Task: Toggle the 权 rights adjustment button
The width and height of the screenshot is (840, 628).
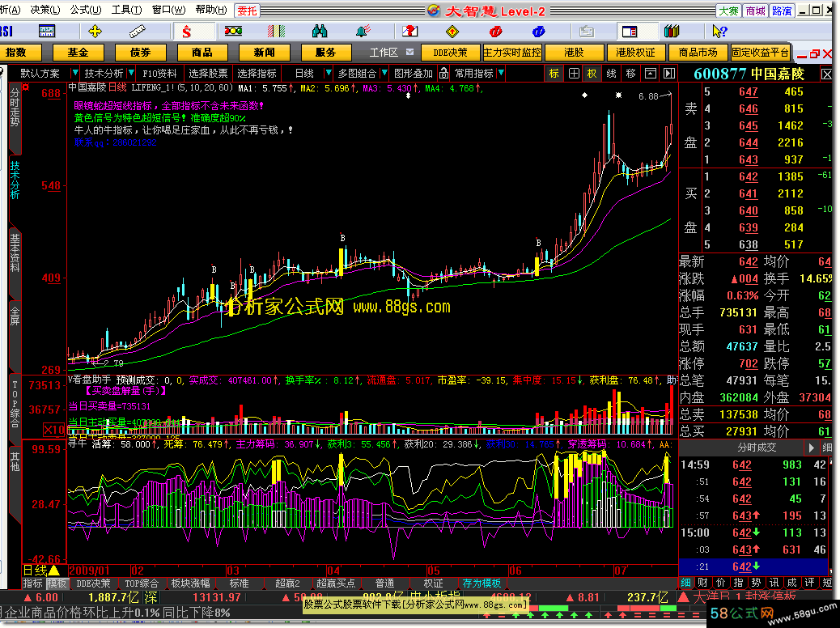Action: pos(592,74)
